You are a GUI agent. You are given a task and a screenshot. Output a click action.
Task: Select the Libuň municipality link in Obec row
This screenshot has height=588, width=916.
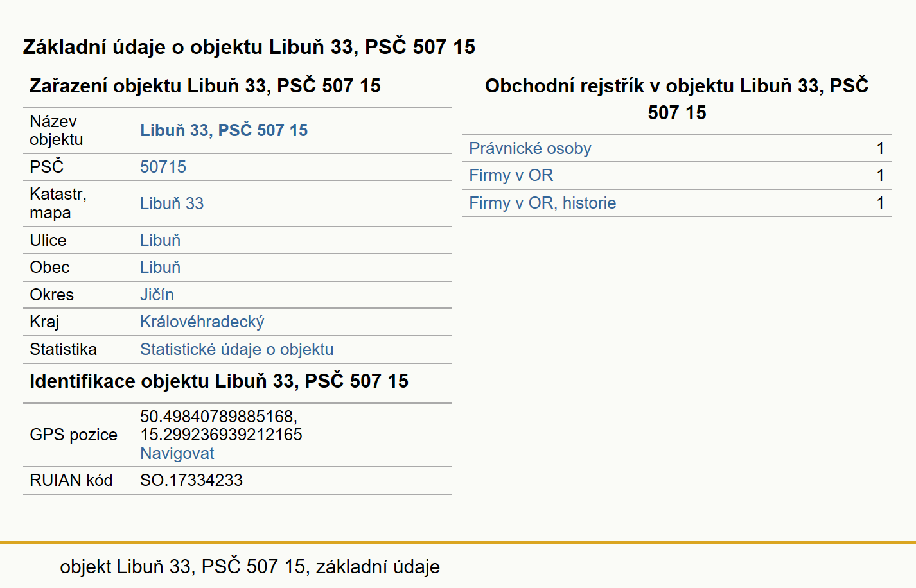pos(160,267)
